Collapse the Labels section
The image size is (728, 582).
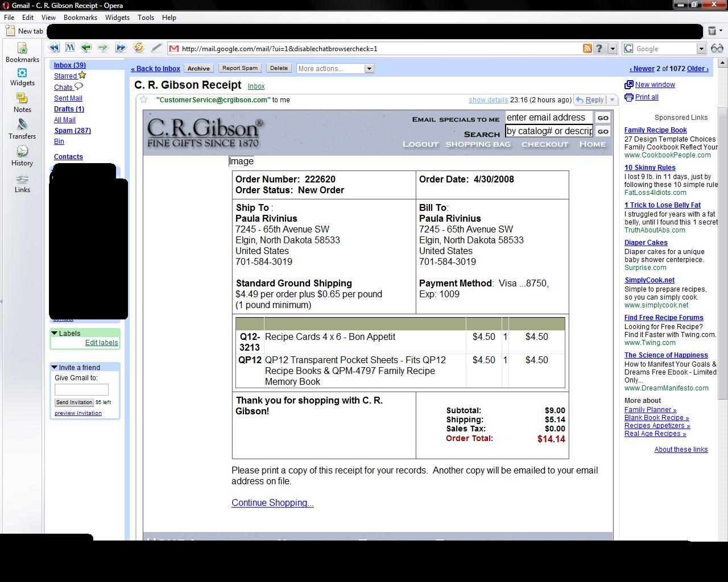tap(55, 333)
